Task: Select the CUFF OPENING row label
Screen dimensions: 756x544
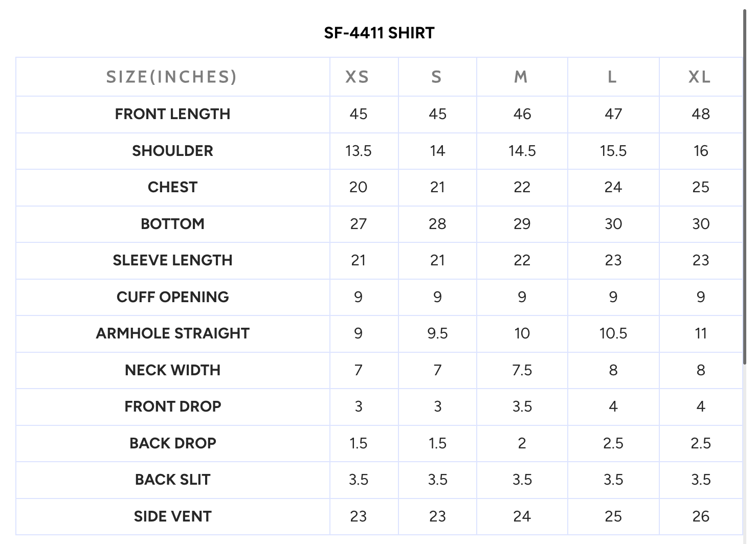Action: [x=172, y=297]
